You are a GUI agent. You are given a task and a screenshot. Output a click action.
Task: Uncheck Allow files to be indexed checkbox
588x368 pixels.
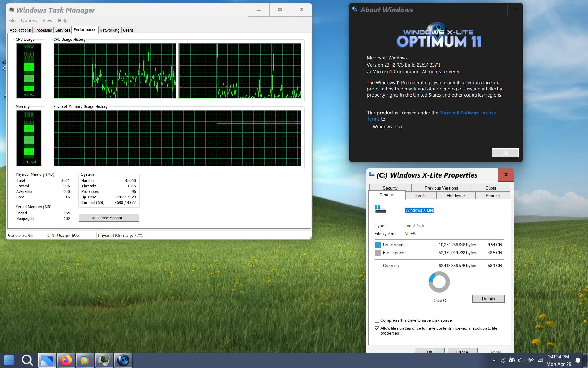377,328
